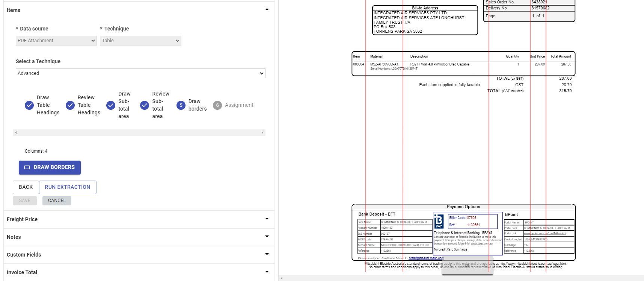Screen dimensions: 644x281
Task: Click the BPAY logo in PDF
Action: pos(439,221)
